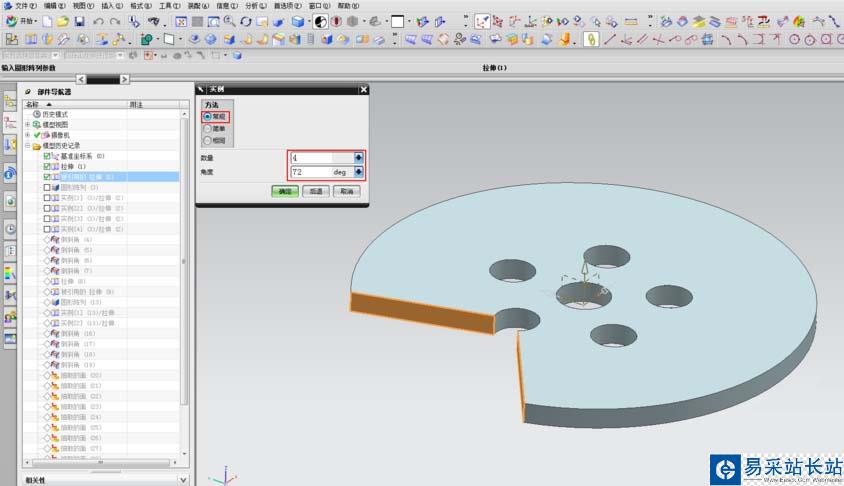Open the 插入 (Insert) menu

click(111, 5)
